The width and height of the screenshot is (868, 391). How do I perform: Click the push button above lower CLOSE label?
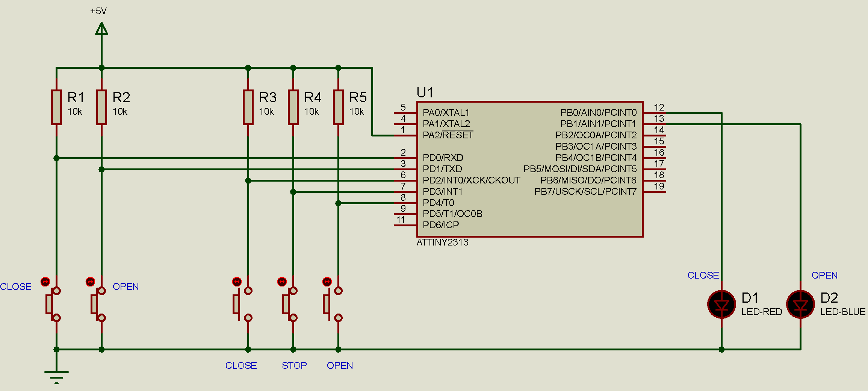(x=243, y=305)
